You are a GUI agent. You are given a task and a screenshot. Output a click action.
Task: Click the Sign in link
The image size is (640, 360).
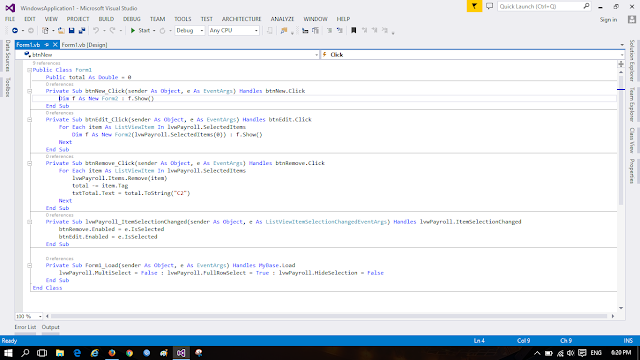608,20
